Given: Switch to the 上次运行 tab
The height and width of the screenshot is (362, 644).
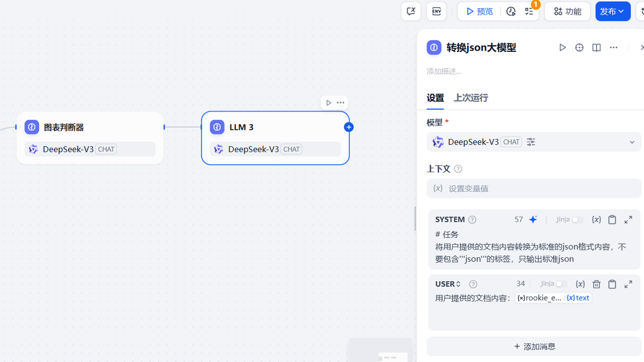Looking at the screenshot, I should [471, 98].
